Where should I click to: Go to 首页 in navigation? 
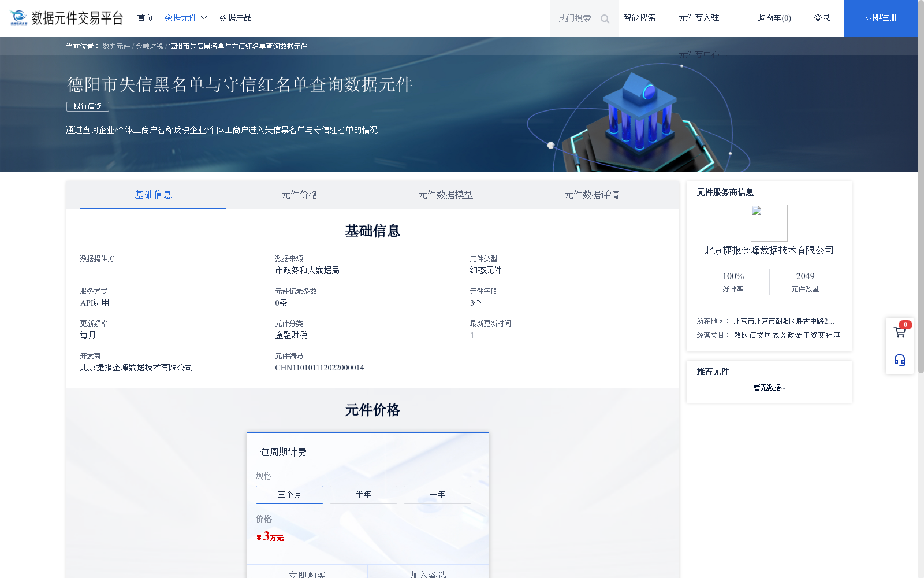[145, 18]
